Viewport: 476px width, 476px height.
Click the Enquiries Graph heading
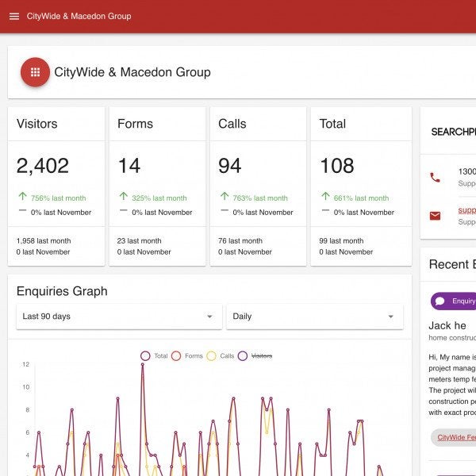pyautogui.click(x=62, y=291)
